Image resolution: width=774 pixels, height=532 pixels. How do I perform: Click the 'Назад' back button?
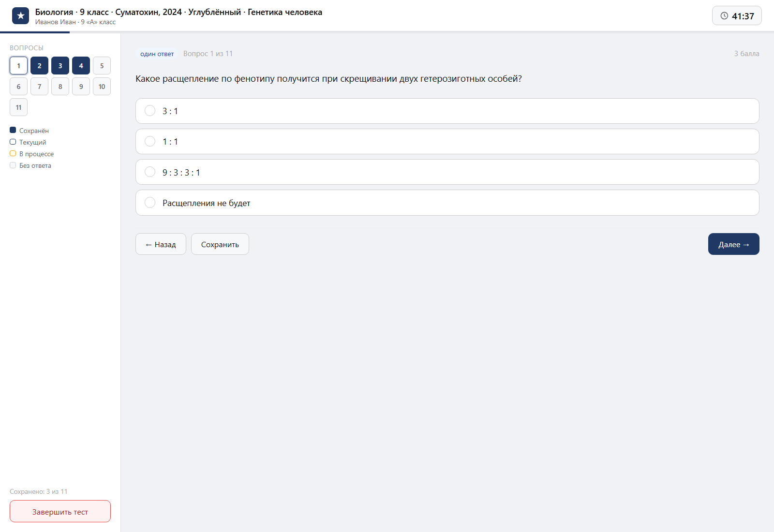coord(161,244)
